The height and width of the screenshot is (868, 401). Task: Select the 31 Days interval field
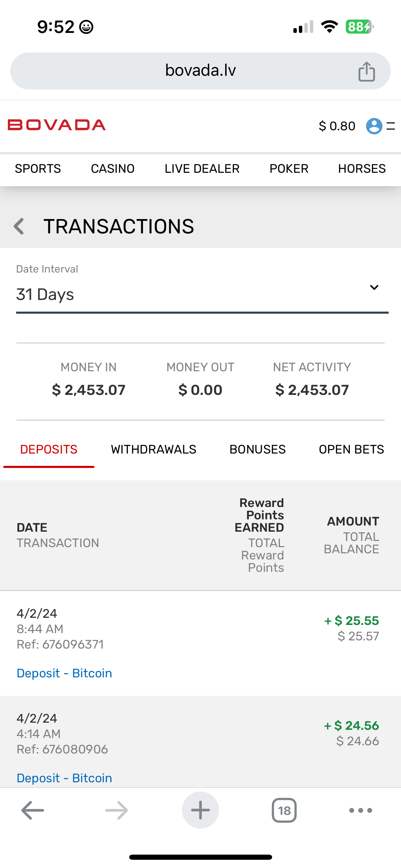(171, 295)
